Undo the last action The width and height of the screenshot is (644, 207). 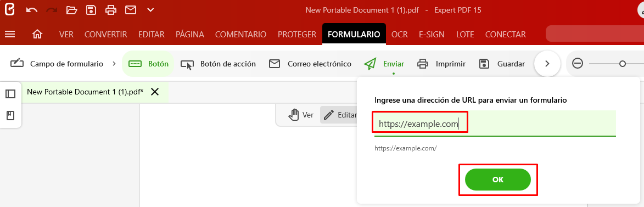click(32, 10)
